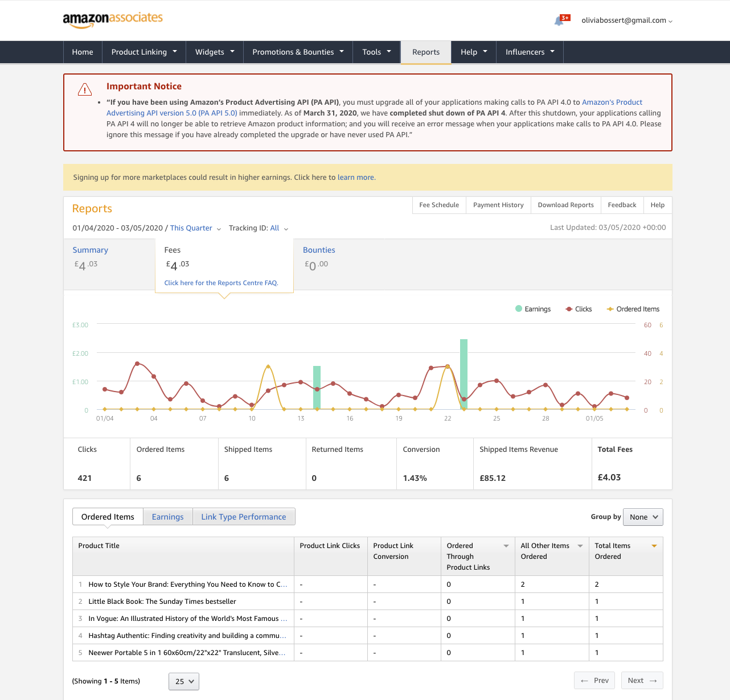Expand the Product Linking menu
Image resolution: width=730 pixels, height=700 pixels.
[x=144, y=52]
